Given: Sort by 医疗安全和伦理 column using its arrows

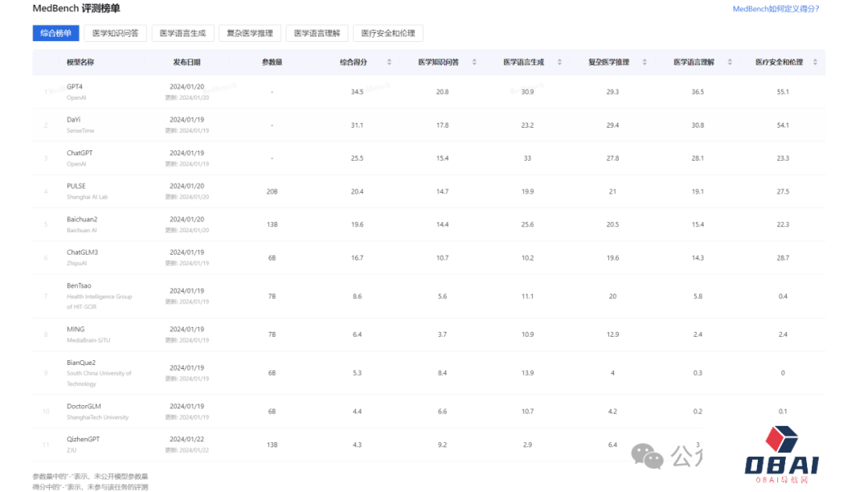Looking at the screenshot, I should pos(815,62).
